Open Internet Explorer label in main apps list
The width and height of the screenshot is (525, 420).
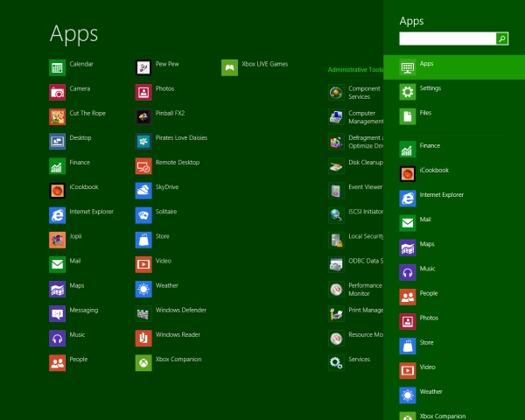pos(91,212)
